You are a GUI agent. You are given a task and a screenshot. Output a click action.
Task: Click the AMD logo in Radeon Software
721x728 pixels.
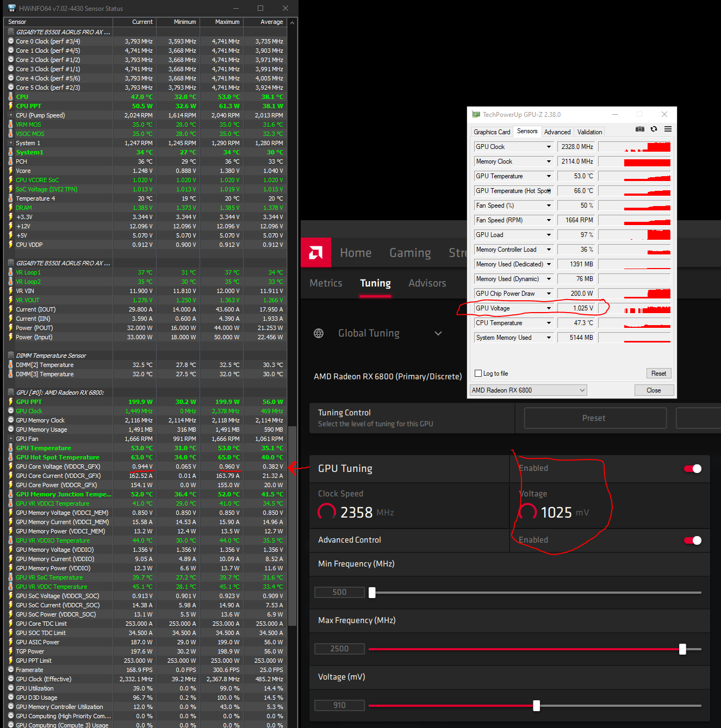pos(316,252)
